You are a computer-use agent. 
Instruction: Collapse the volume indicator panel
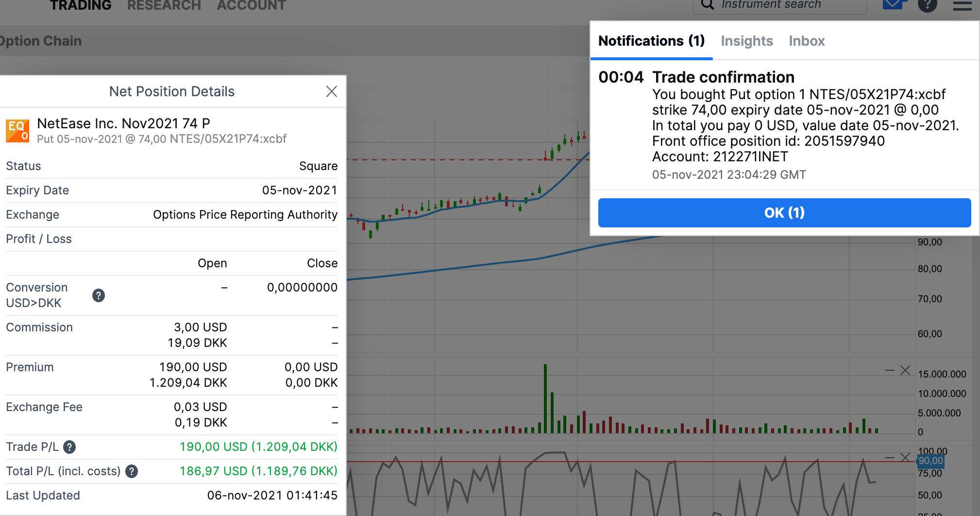[889, 371]
